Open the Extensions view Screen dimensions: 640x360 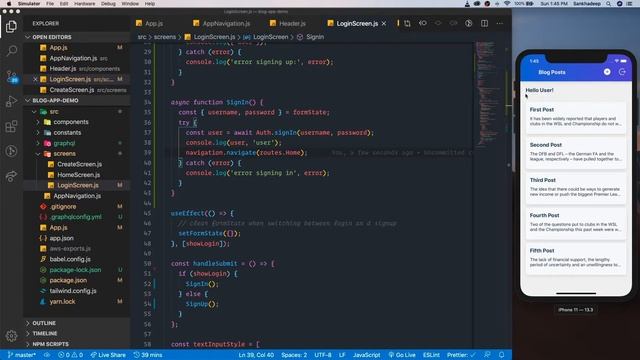11,126
